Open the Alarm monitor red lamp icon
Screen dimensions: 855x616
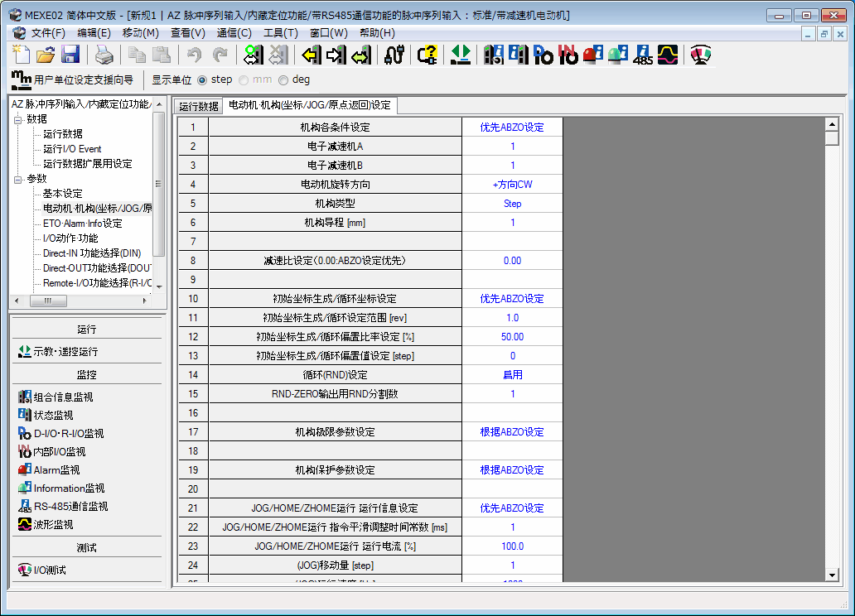(592, 55)
